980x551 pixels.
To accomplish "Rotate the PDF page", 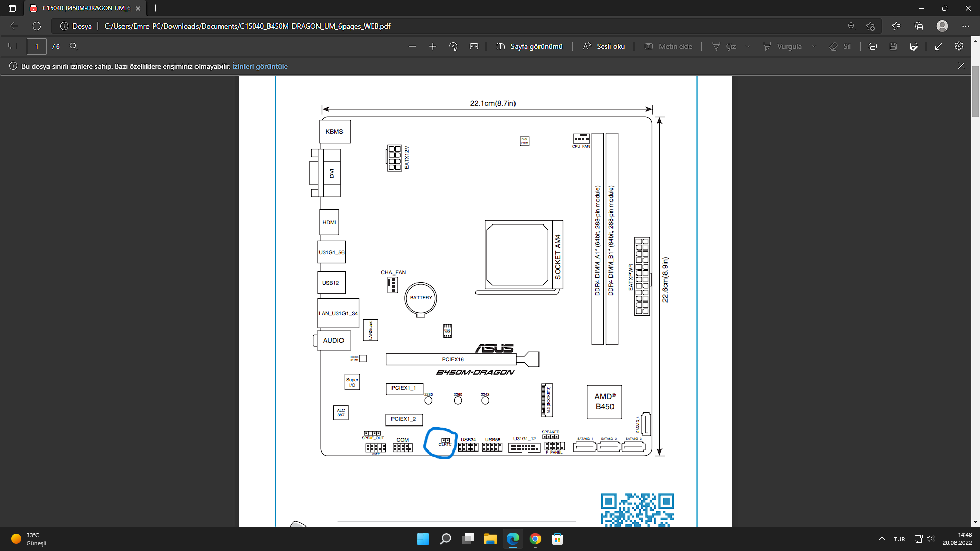I will (x=453, y=46).
